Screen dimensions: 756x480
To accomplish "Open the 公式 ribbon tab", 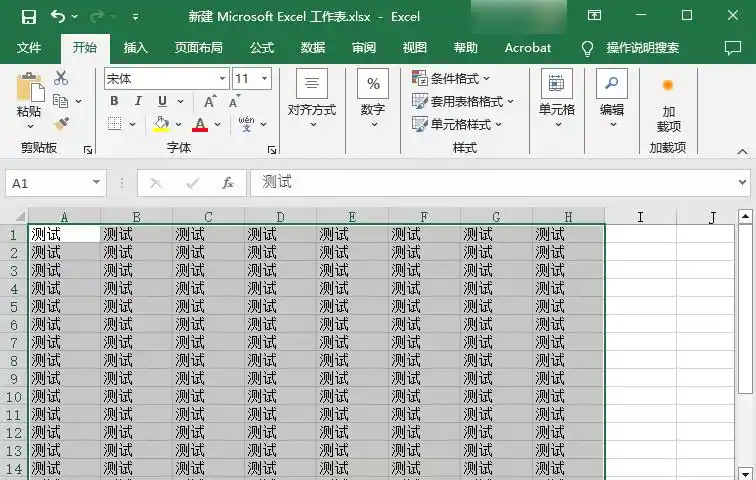I will coord(261,48).
